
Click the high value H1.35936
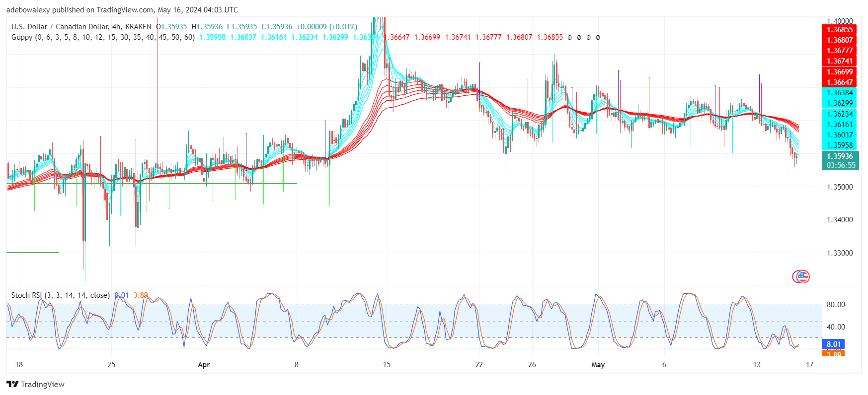point(207,27)
